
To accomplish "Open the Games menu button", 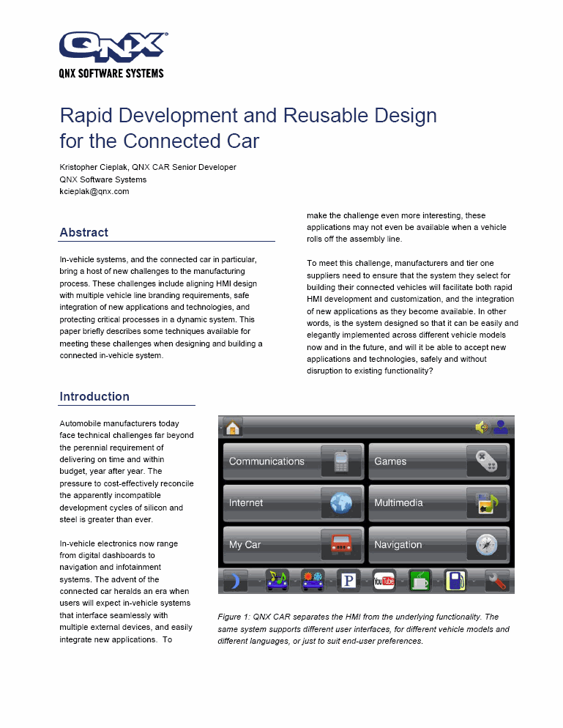I will [x=439, y=461].
